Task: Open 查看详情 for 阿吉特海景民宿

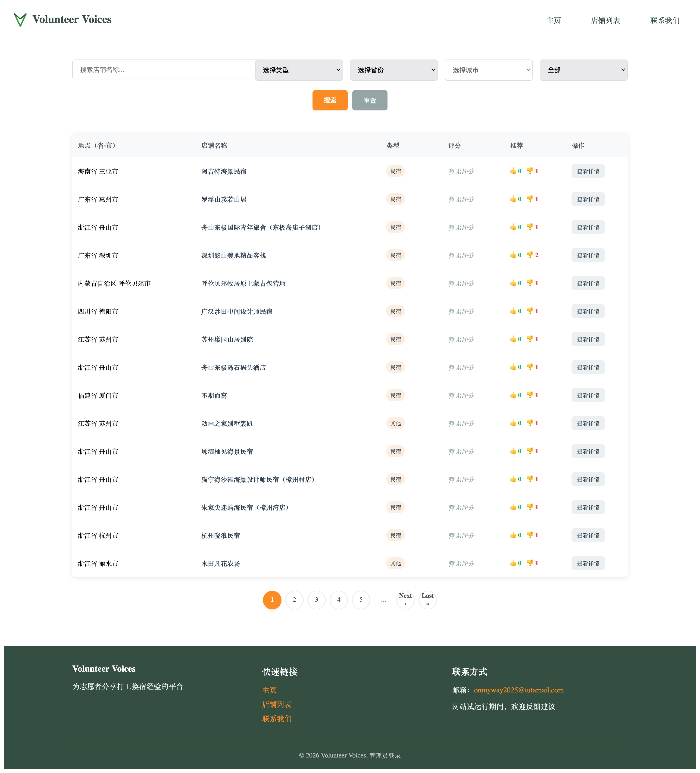Action: point(588,171)
